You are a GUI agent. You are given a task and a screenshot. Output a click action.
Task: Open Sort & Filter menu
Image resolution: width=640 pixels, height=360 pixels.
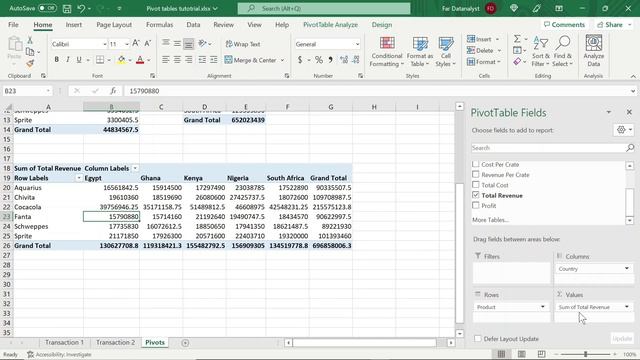pyautogui.click(x=540, y=52)
